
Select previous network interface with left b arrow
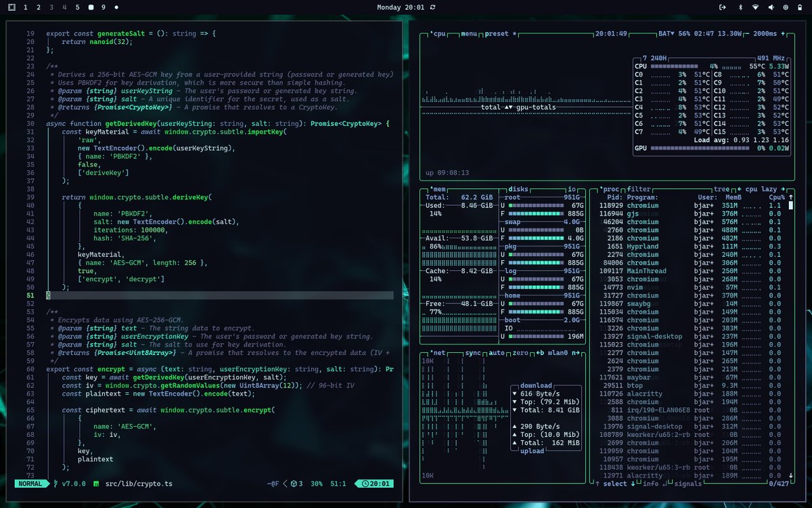tap(539, 353)
